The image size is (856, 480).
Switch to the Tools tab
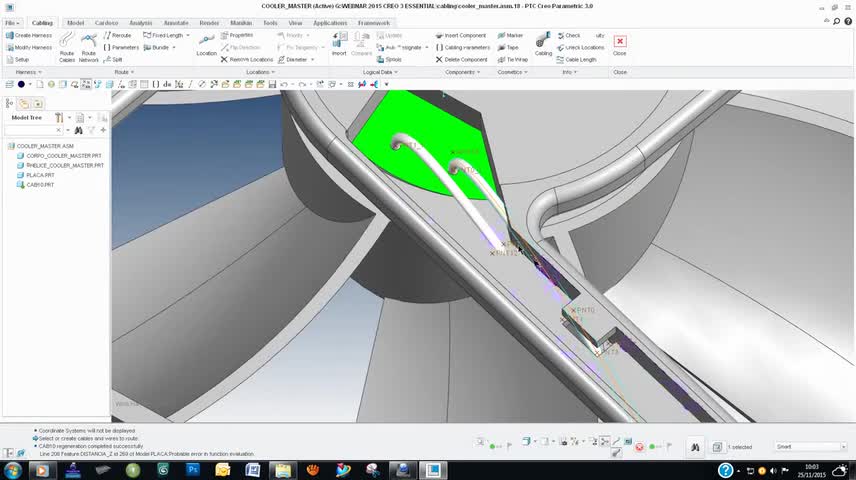270,23
